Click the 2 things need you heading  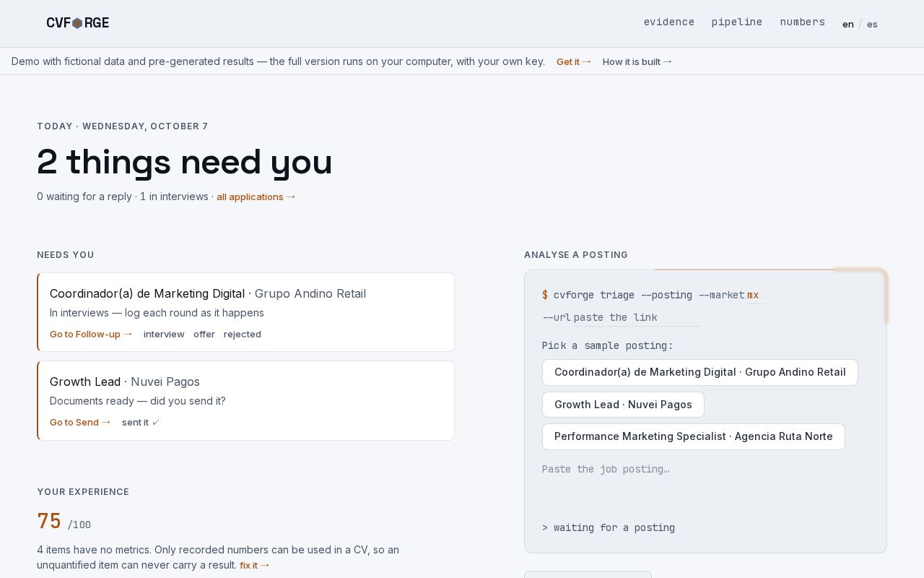tap(185, 162)
